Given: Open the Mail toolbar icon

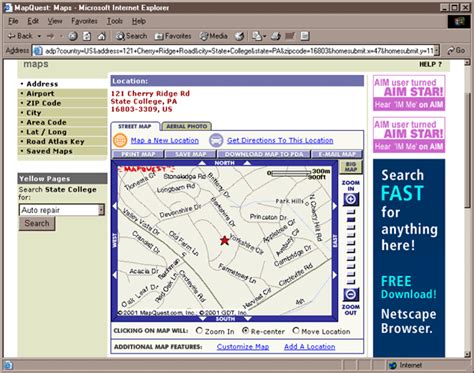Looking at the screenshot, I should (x=258, y=36).
